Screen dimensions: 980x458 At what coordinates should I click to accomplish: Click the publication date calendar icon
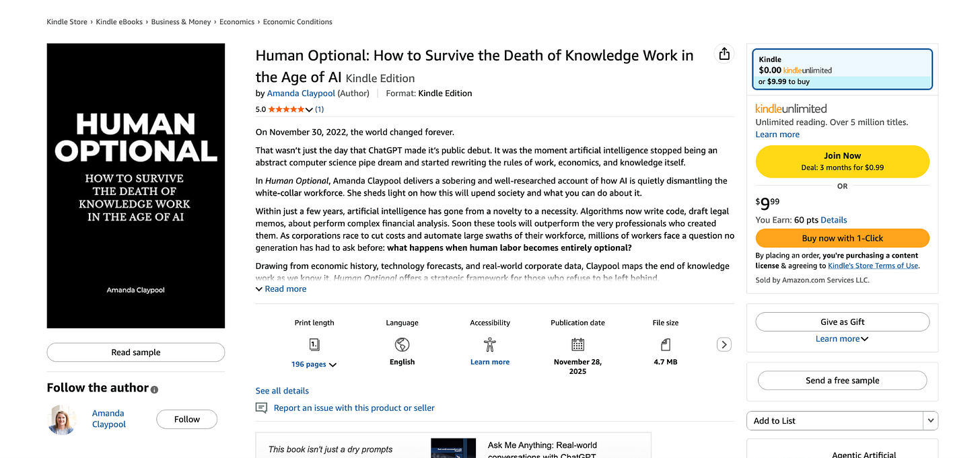click(x=577, y=344)
